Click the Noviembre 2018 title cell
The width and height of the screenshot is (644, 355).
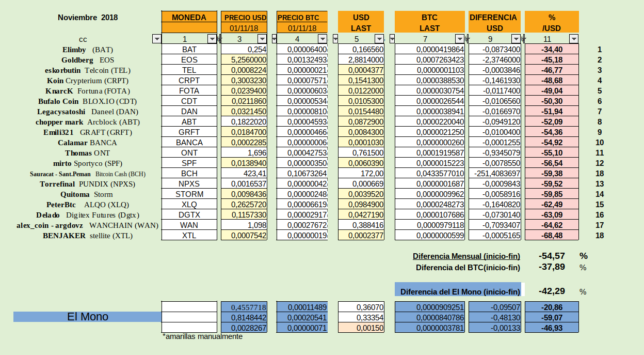pos(88,17)
